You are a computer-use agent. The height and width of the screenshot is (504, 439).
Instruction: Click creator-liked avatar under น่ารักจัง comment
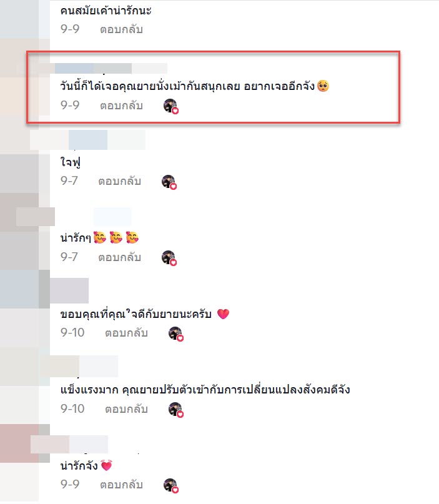point(170,485)
